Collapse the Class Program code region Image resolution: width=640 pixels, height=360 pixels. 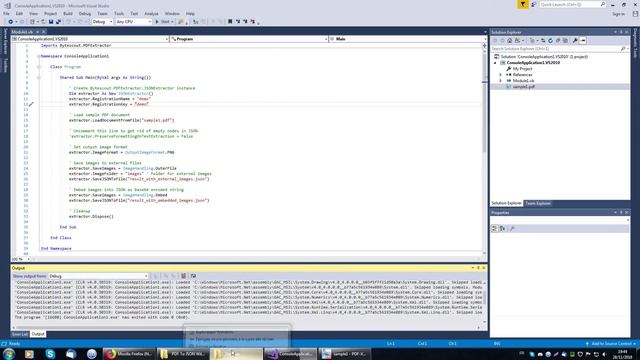click(39, 67)
